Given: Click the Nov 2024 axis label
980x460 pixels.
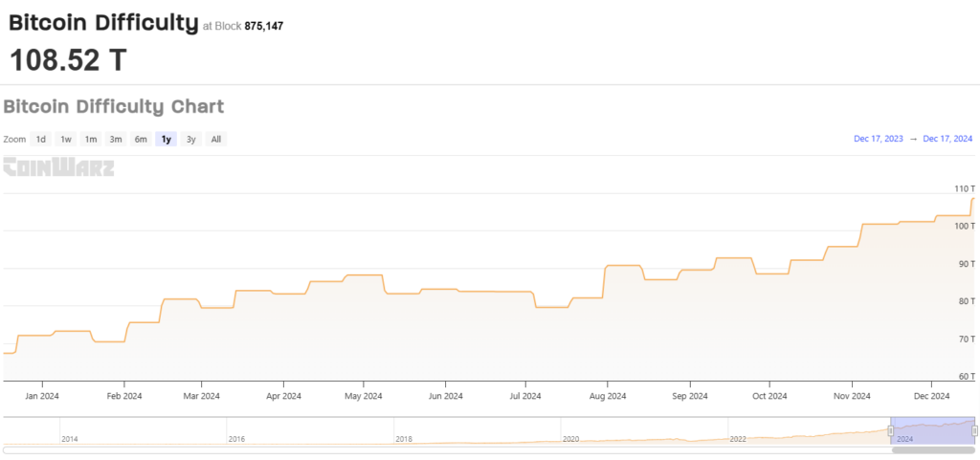Looking at the screenshot, I should point(853,396).
